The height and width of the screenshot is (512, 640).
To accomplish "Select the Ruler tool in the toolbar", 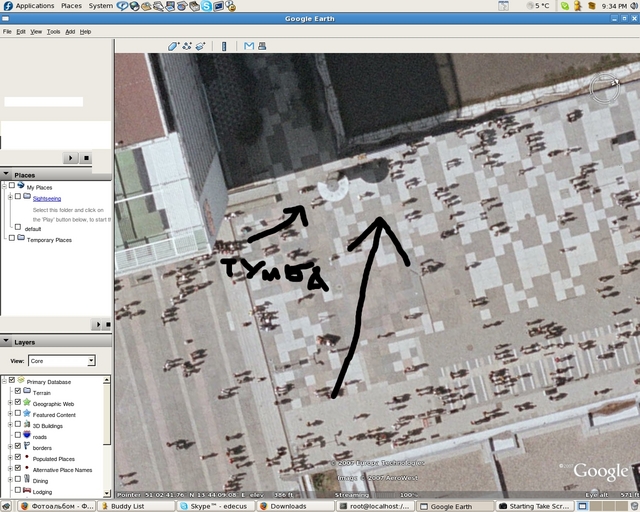I will (x=224, y=46).
